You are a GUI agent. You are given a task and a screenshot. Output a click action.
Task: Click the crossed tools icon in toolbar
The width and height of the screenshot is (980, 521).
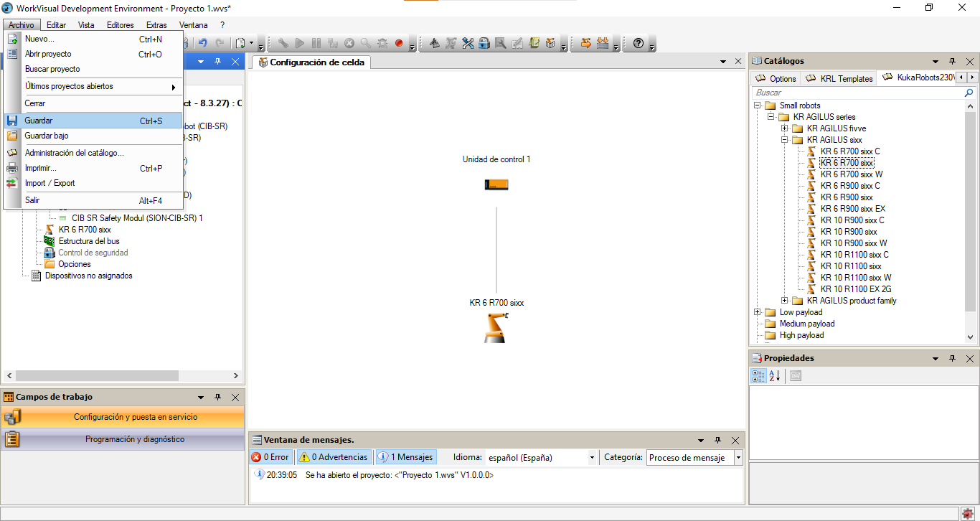click(x=468, y=44)
